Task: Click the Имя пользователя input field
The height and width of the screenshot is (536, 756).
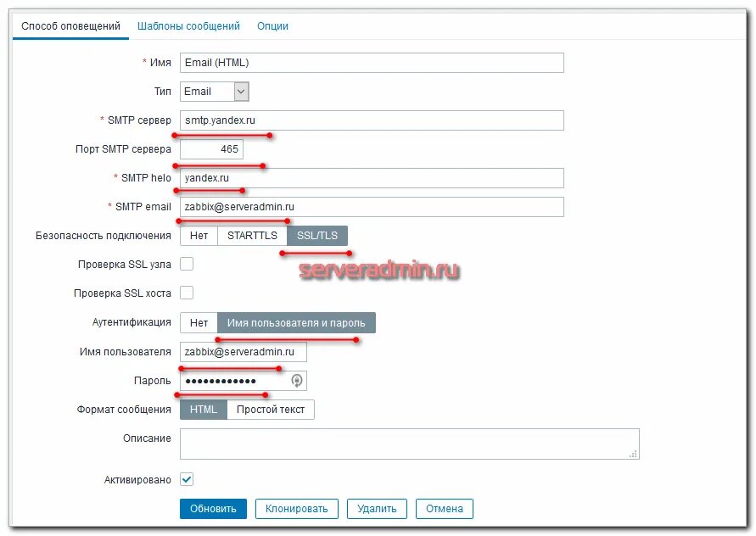Action: (x=244, y=351)
